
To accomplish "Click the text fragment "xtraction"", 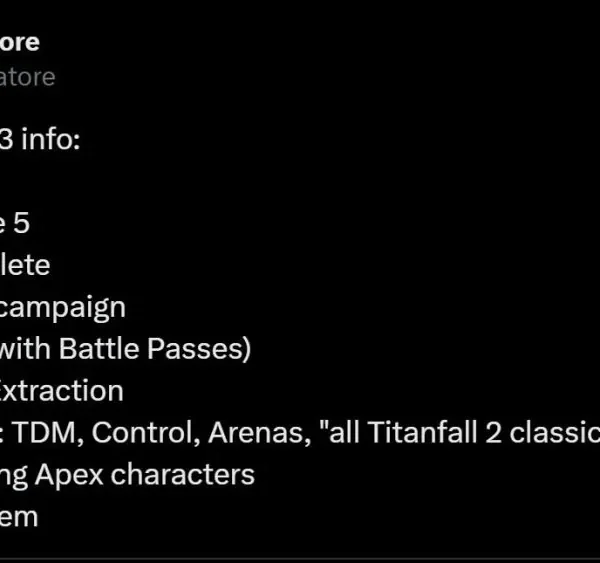I will click(x=62, y=391).
